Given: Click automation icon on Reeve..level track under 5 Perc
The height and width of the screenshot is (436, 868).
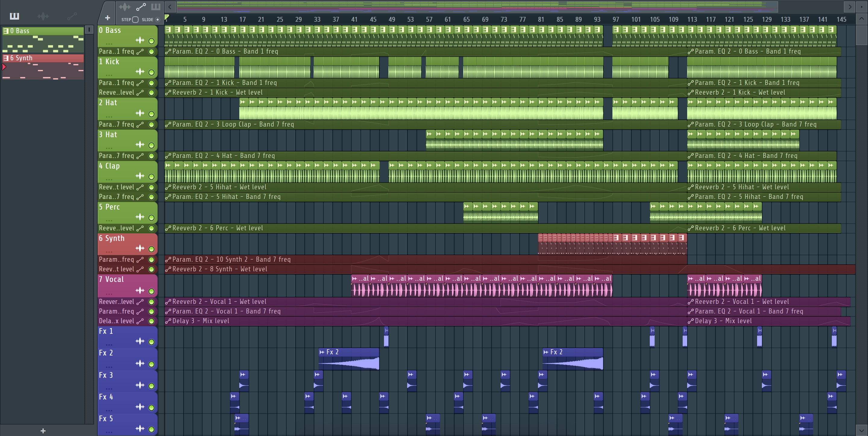Looking at the screenshot, I should tap(140, 228).
